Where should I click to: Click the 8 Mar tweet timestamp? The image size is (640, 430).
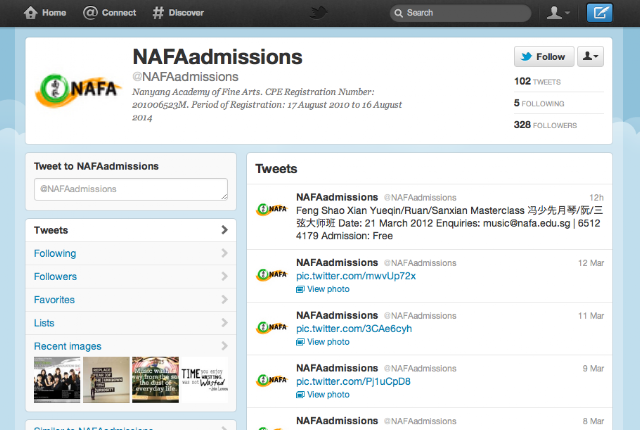click(x=593, y=421)
